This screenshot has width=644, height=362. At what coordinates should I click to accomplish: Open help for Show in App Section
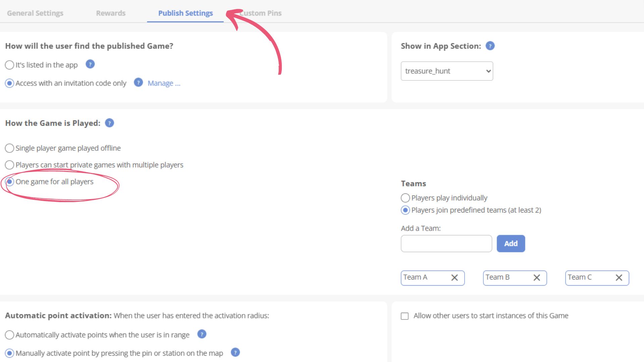[490, 46]
